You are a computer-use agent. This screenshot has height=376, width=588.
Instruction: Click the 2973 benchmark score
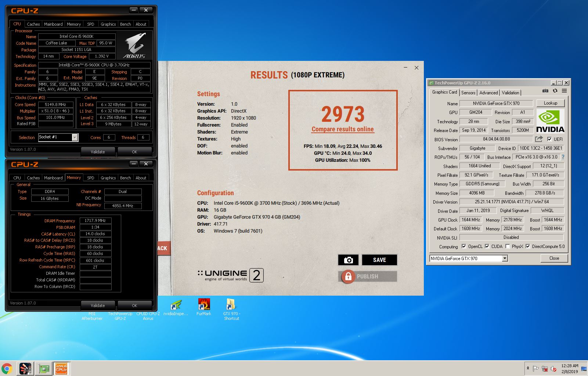pyautogui.click(x=343, y=114)
